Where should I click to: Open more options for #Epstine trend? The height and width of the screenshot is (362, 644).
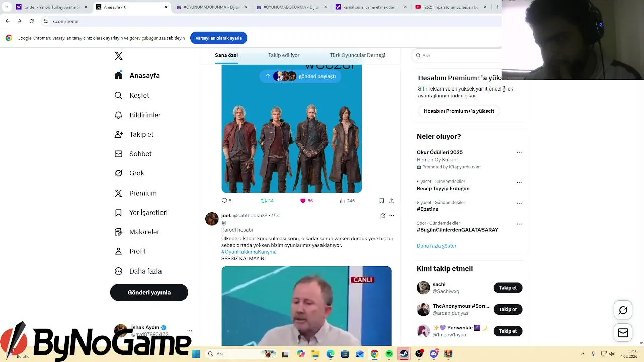(x=519, y=203)
